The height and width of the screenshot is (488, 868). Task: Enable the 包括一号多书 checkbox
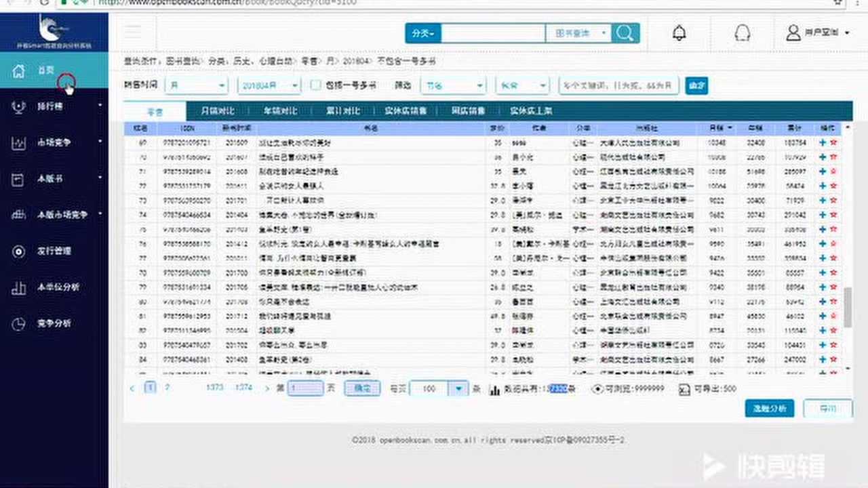(x=315, y=85)
